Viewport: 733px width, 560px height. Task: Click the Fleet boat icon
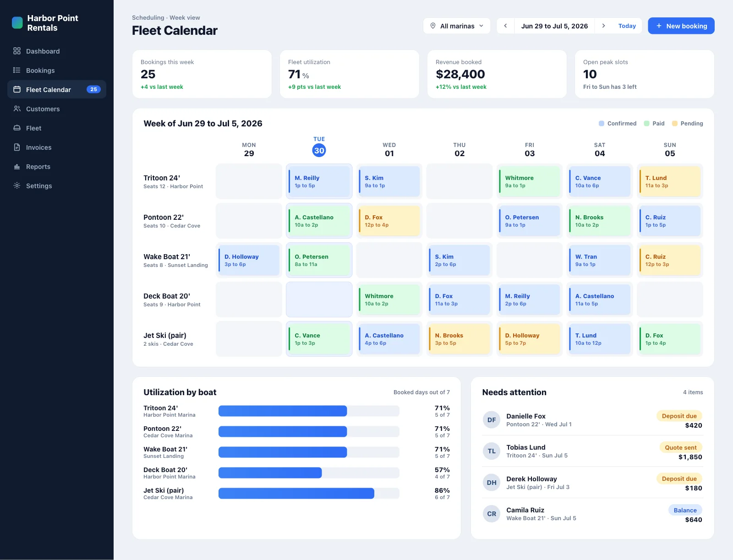(17, 128)
